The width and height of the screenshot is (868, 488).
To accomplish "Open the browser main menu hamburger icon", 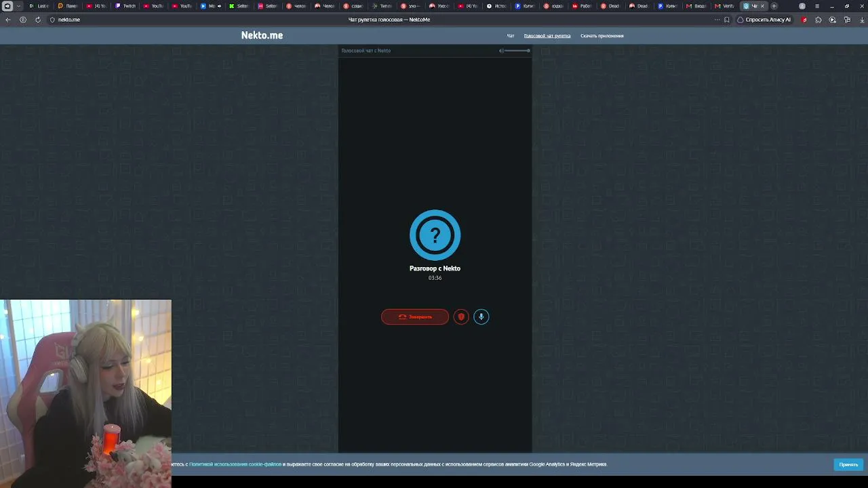I will pos(816,6).
